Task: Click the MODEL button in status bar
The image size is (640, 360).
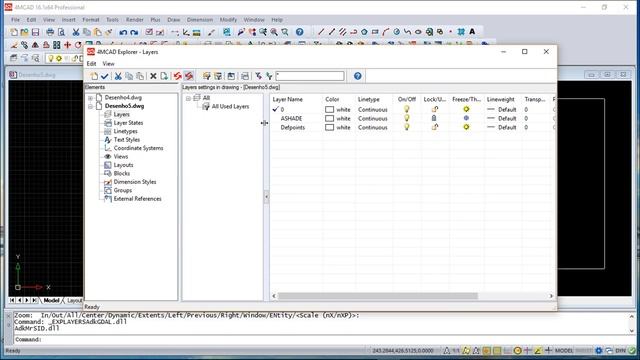Action: (564, 351)
